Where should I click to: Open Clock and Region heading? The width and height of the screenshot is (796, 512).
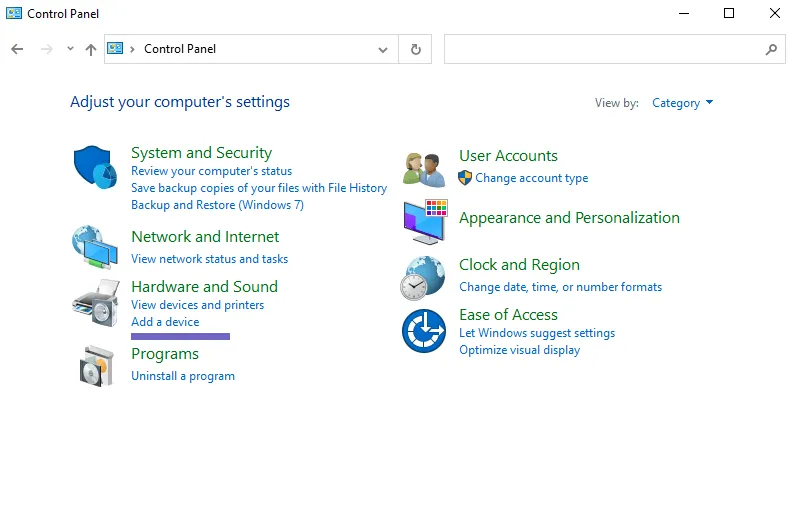coord(519,265)
